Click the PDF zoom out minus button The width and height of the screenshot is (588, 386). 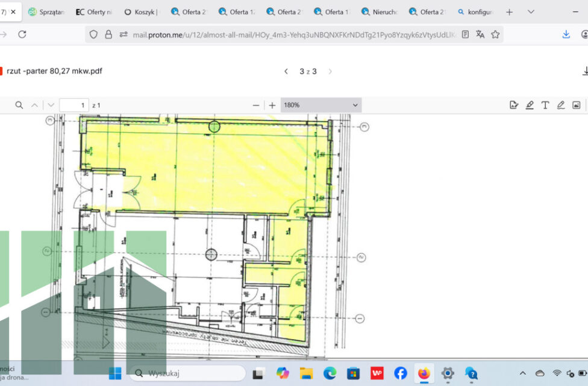pyautogui.click(x=256, y=105)
